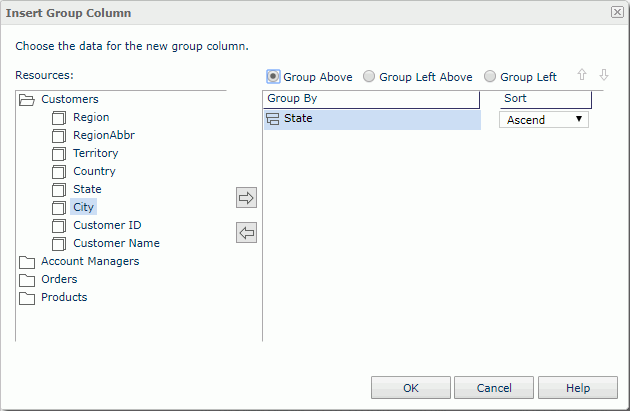Click the remove arrow to move field left
This screenshot has width=630, height=411.
click(246, 233)
